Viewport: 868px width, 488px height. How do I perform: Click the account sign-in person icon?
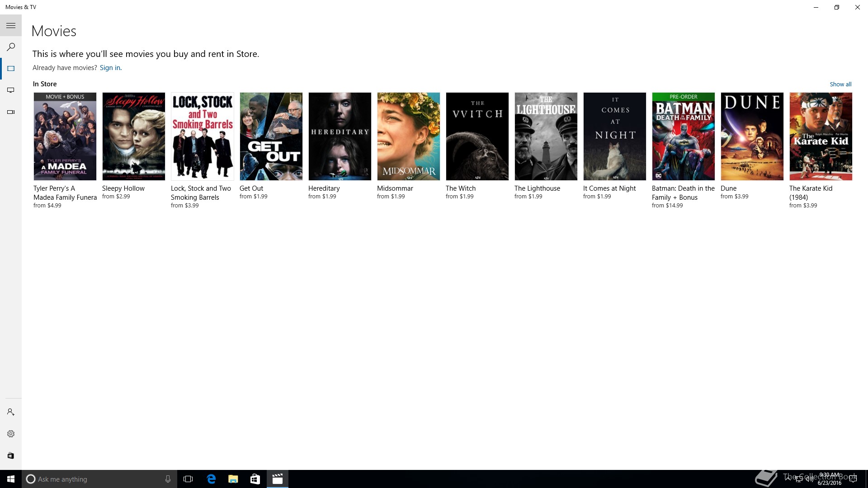[x=11, y=412]
